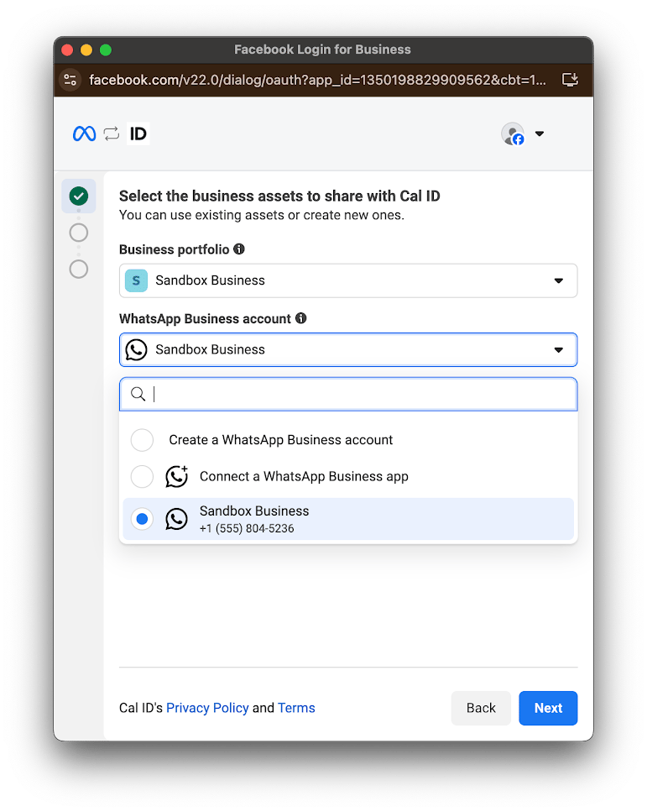Click the Business portfolio dropdown arrow
Screen dimensions: 647x812
coord(559,280)
